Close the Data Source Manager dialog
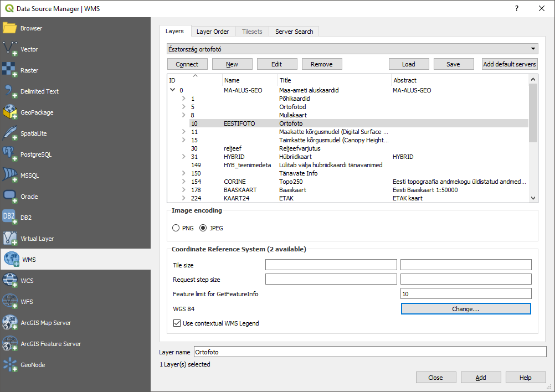The image size is (555, 392). (436, 378)
